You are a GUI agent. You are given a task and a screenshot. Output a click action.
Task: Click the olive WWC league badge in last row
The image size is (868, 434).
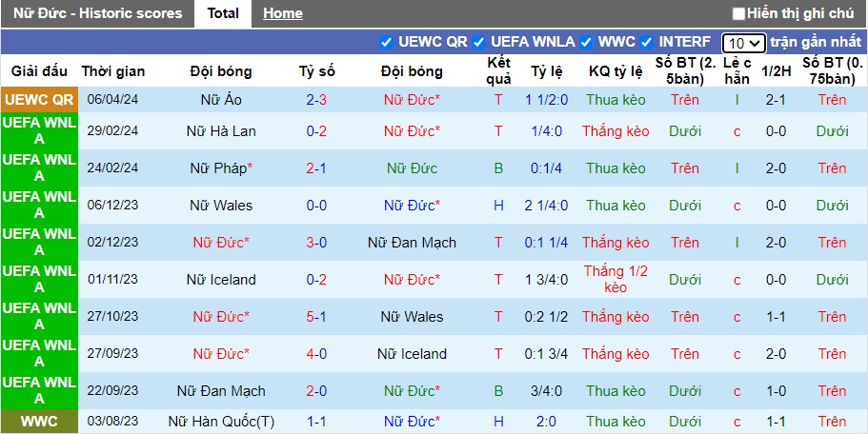tap(39, 422)
